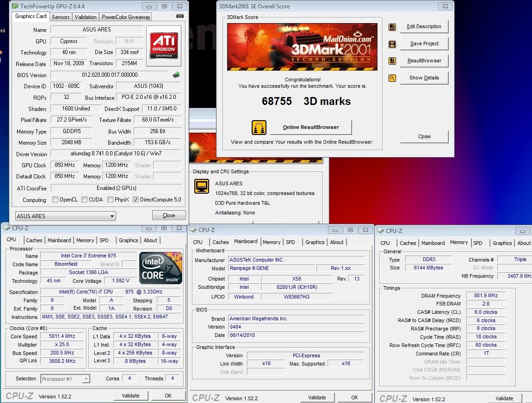Open the ASUS ARES card dropdown in GPU-Z
The height and width of the screenshot is (403, 532).
(66, 216)
